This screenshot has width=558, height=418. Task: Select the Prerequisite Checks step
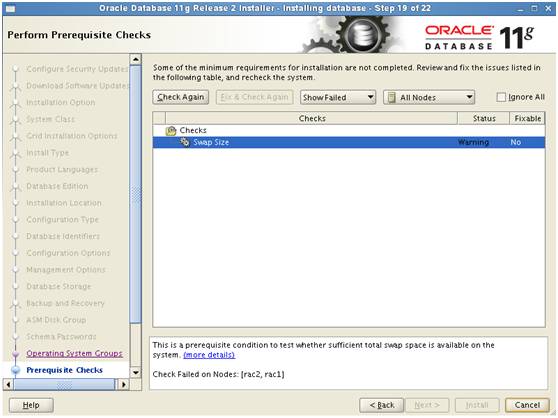(x=64, y=370)
